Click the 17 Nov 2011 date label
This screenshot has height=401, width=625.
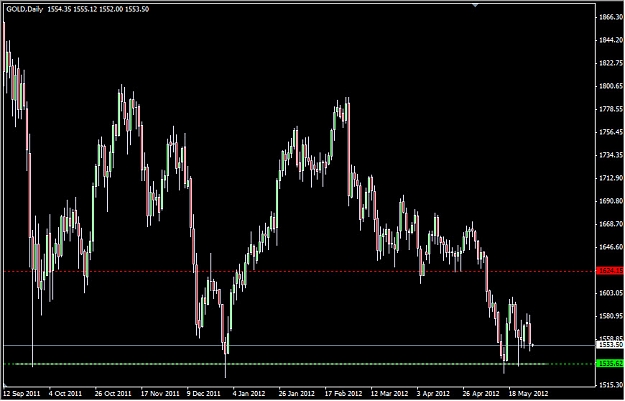(160, 393)
